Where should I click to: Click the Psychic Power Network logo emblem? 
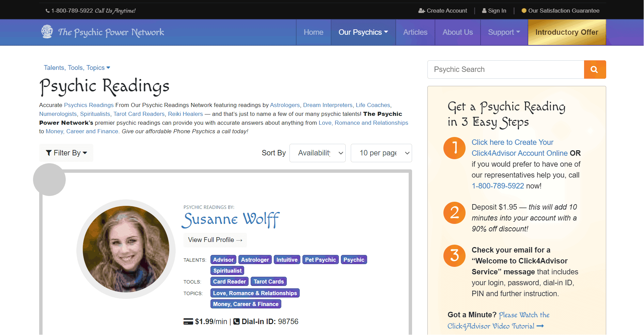[x=47, y=32]
